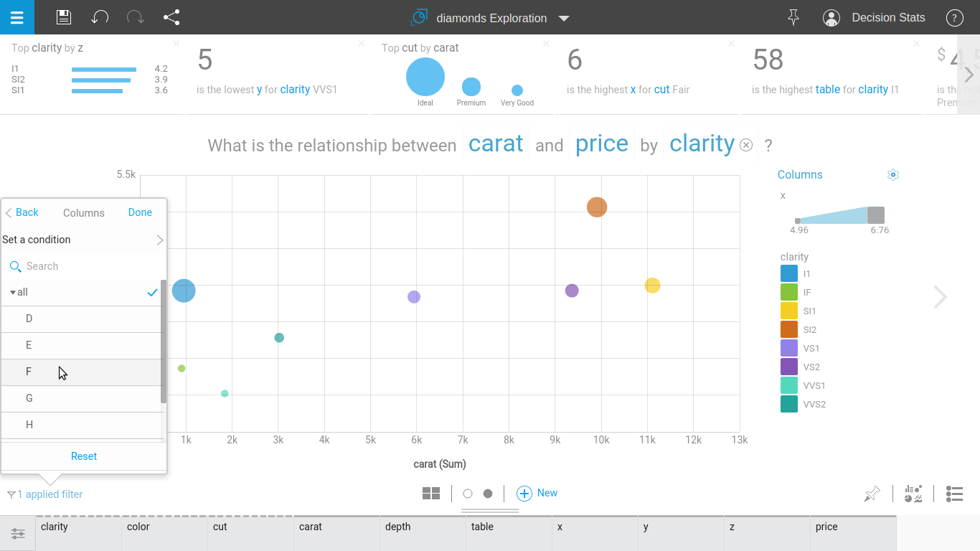980x551 pixels.
Task: Open the diamonds Exploration dropdown arrow
Action: [x=564, y=19]
